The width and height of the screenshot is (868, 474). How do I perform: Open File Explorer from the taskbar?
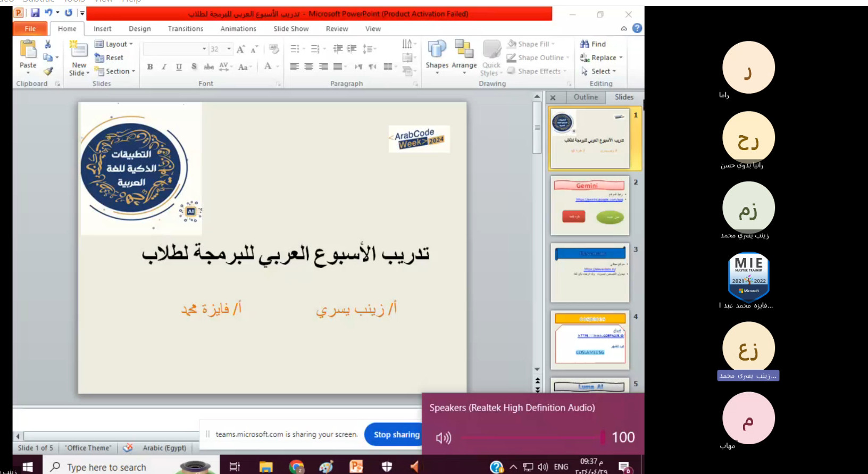pos(266,467)
